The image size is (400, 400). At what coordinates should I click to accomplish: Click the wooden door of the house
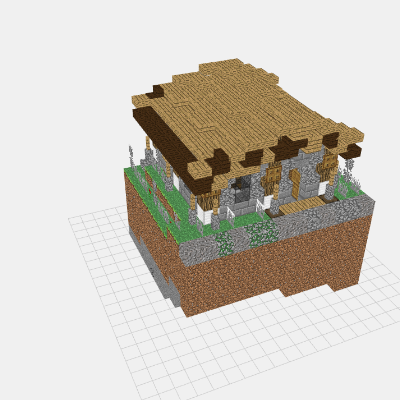[295, 184]
